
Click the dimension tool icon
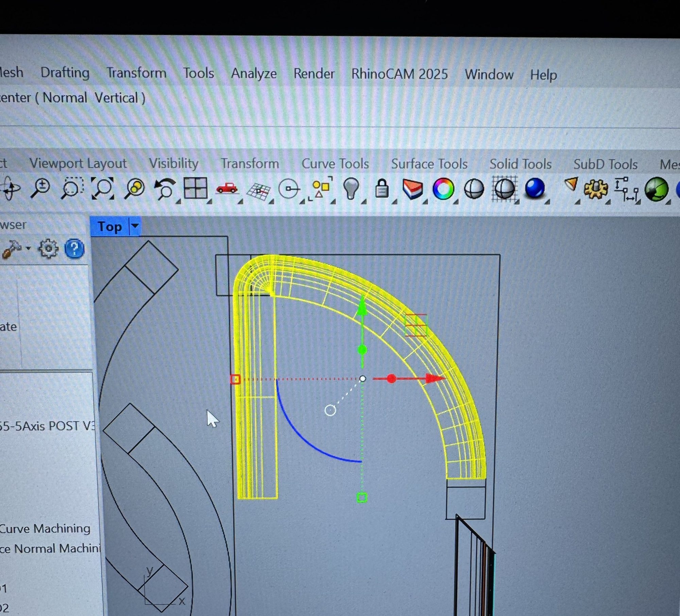pyautogui.click(x=626, y=189)
